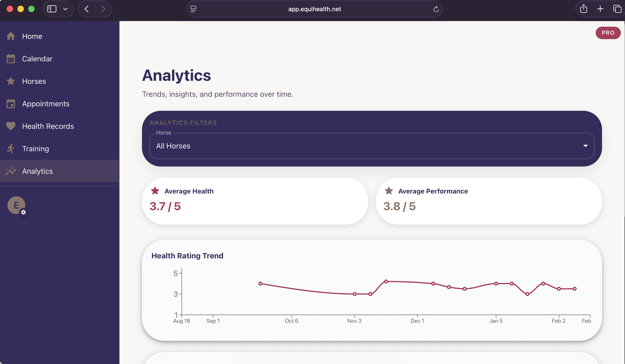625x364 pixels.
Task: Click the Safari share icon
Action: pos(583,9)
